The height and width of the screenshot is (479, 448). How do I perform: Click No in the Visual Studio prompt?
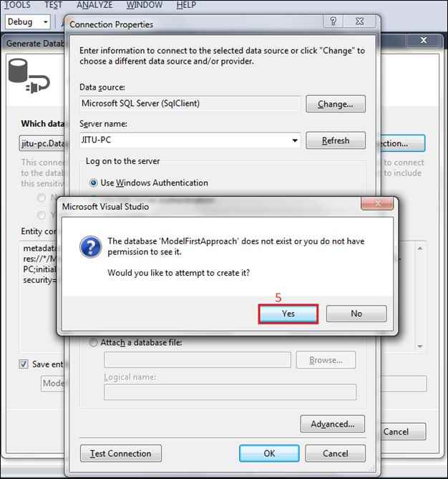click(356, 314)
